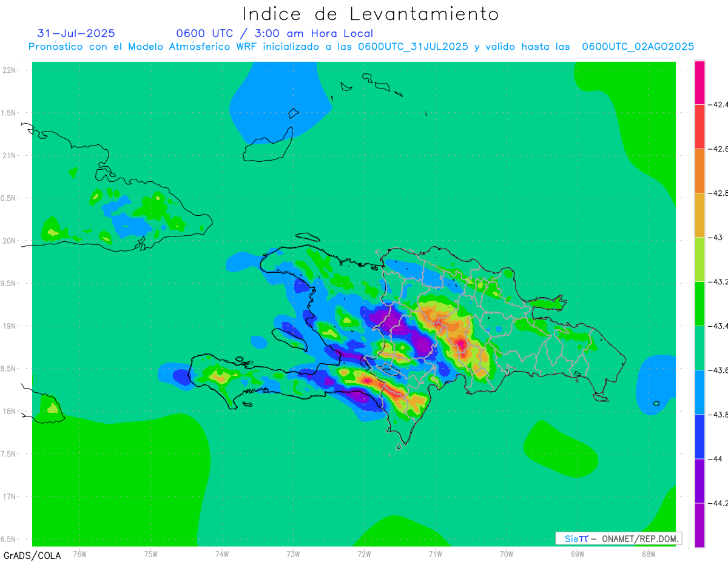Click the "20N" latitude label
Viewport: 728px width, 562px height.
pyautogui.click(x=9, y=241)
